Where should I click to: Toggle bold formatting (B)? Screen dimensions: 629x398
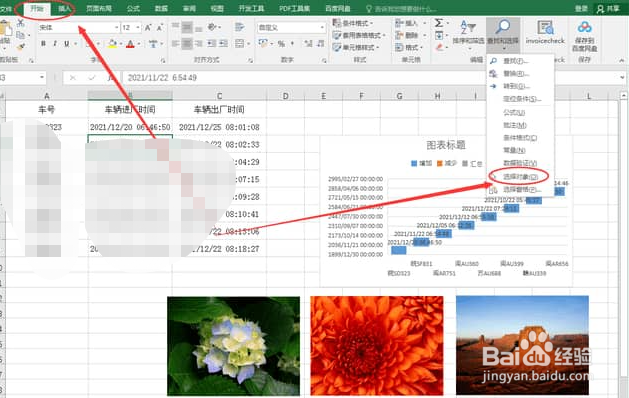(43, 43)
